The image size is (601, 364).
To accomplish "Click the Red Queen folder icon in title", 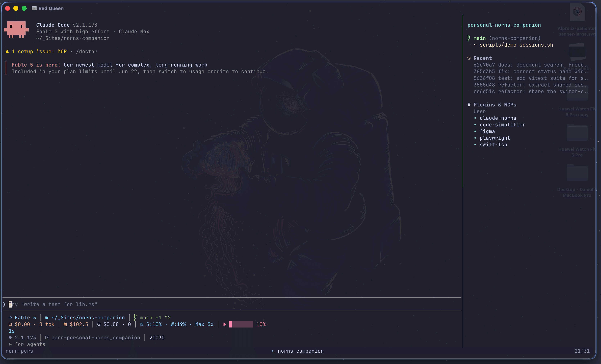I will coord(34,8).
